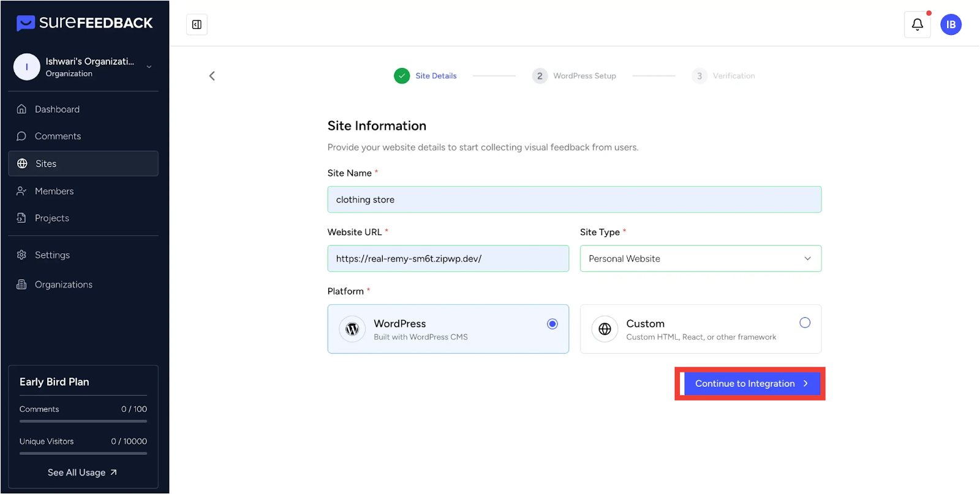Click the Site Name input field

(x=574, y=200)
